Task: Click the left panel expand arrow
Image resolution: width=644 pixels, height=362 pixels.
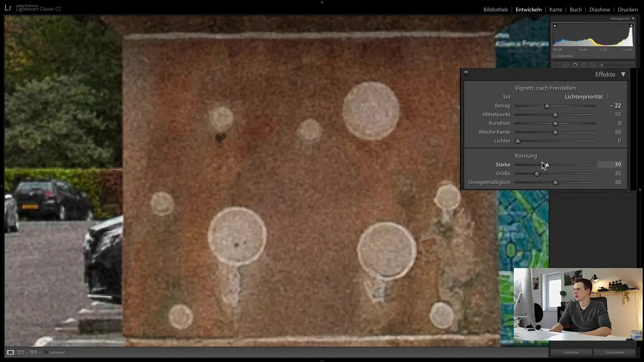Action: [2, 186]
